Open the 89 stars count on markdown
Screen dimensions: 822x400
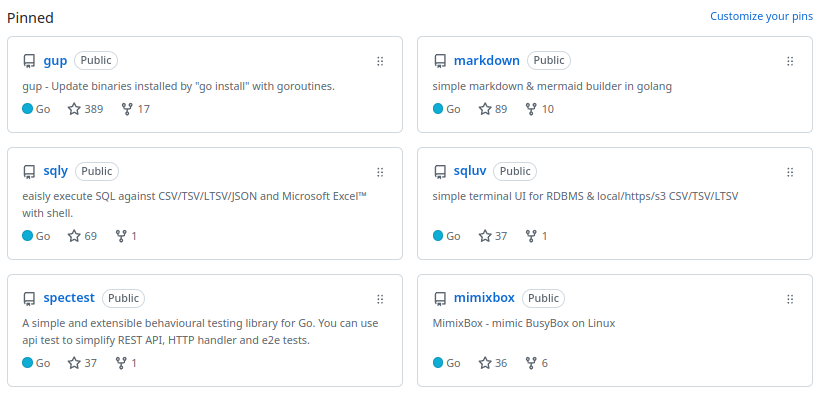[x=493, y=109]
